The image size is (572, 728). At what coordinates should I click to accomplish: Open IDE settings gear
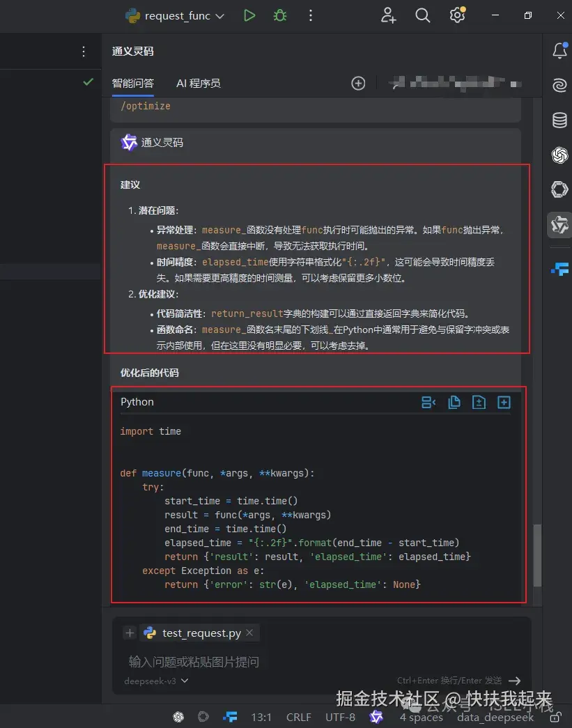coord(457,15)
